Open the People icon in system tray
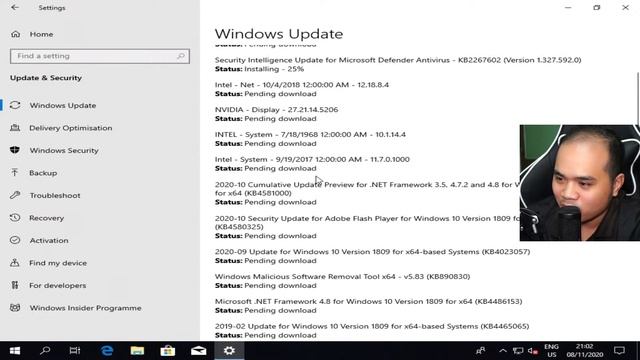The height and width of the screenshot is (360, 640). (481, 351)
